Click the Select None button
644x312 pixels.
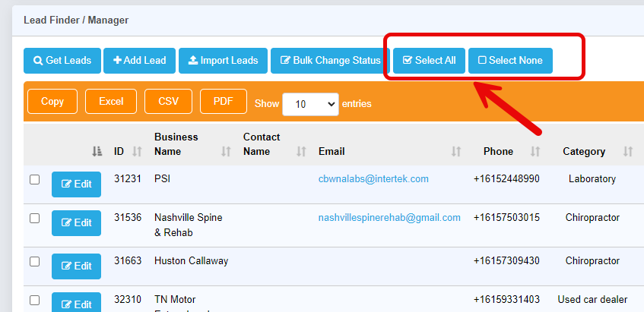pos(510,61)
